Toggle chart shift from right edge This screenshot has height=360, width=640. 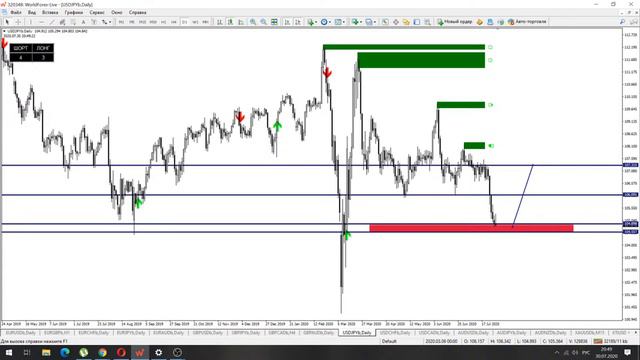click(298, 22)
